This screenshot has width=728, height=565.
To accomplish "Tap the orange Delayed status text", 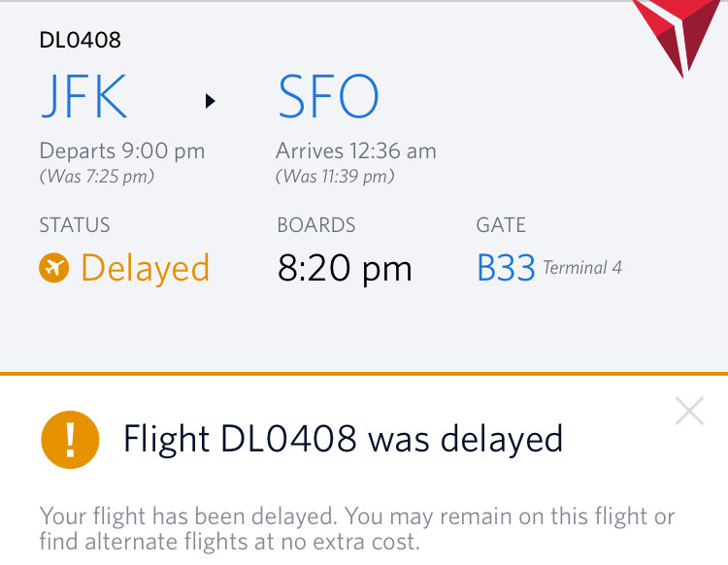I will pyautogui.click(x=145, y=268).
